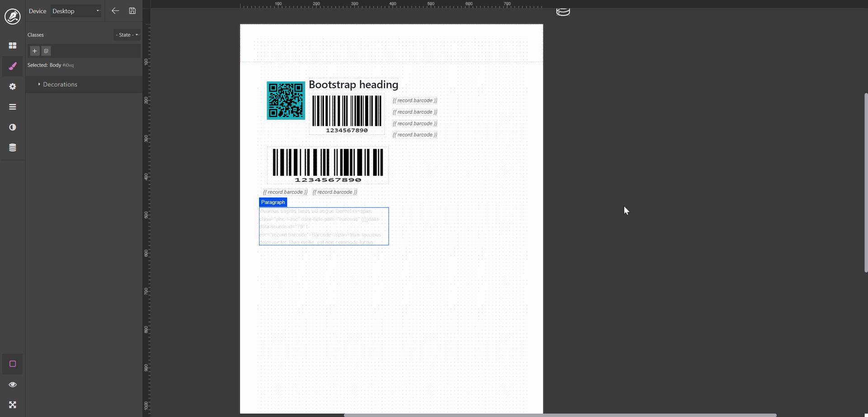Open the gear settings panel

point(13,86)
